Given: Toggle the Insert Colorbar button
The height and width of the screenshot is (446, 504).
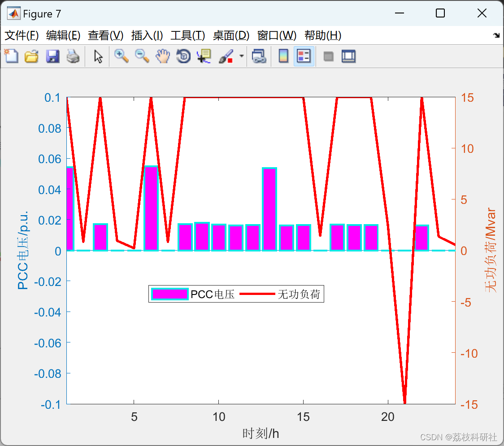Looking at the screenshot, I should click(x=283, y=56).
